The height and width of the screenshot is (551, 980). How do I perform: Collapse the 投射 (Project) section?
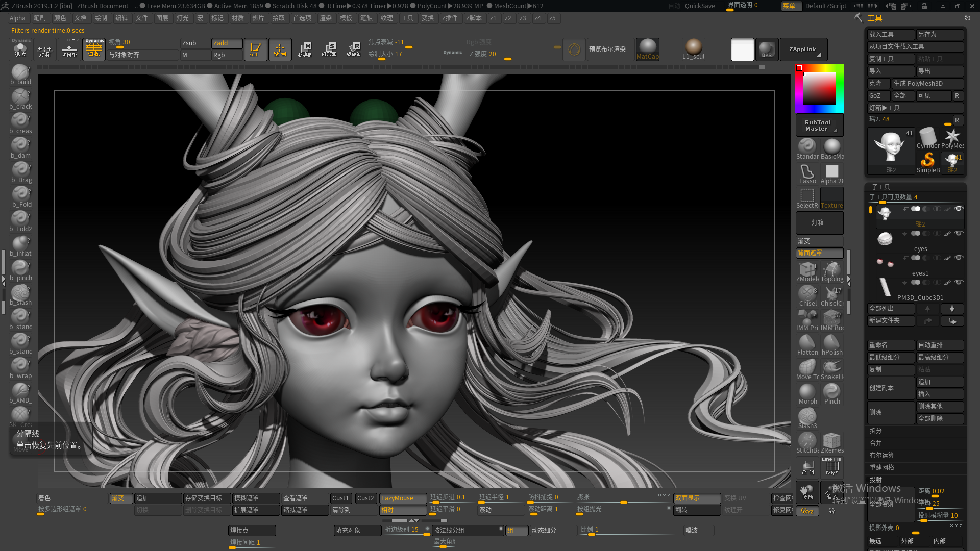[x=876, y=480]
